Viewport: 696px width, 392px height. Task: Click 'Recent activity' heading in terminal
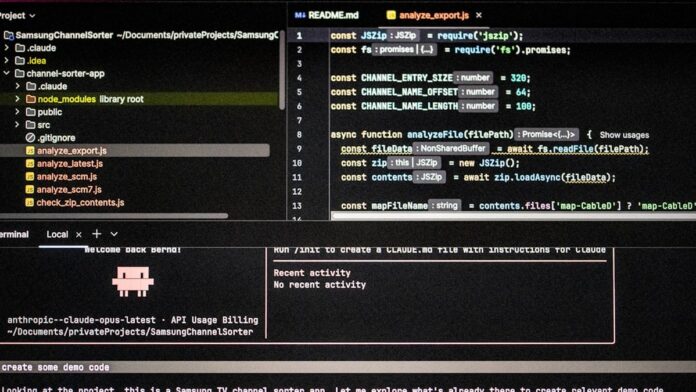pos(312,273)
